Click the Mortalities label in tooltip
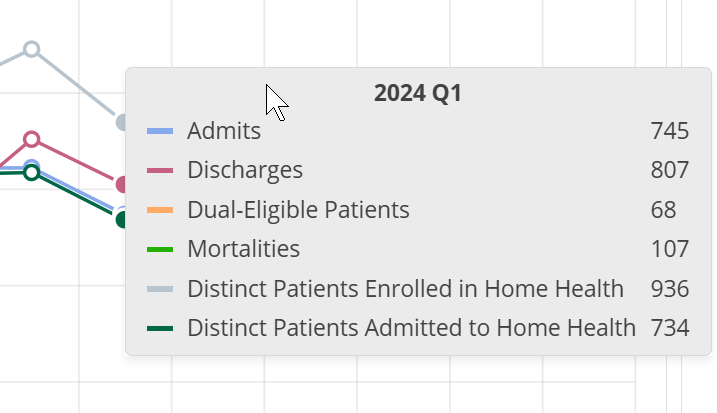Image resolution: width=717 pixels, height=413 pixels. pos(243,249)
